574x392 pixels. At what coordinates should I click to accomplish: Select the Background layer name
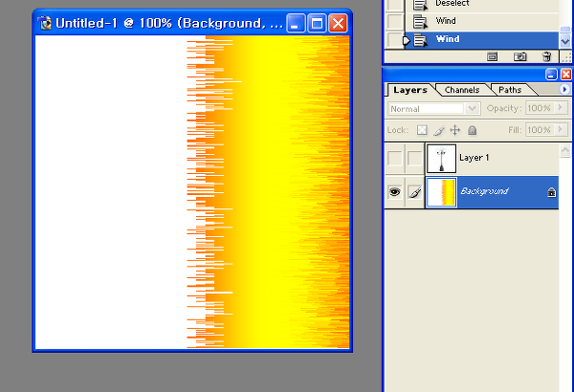pyautogui.click(x=484, y=191)
